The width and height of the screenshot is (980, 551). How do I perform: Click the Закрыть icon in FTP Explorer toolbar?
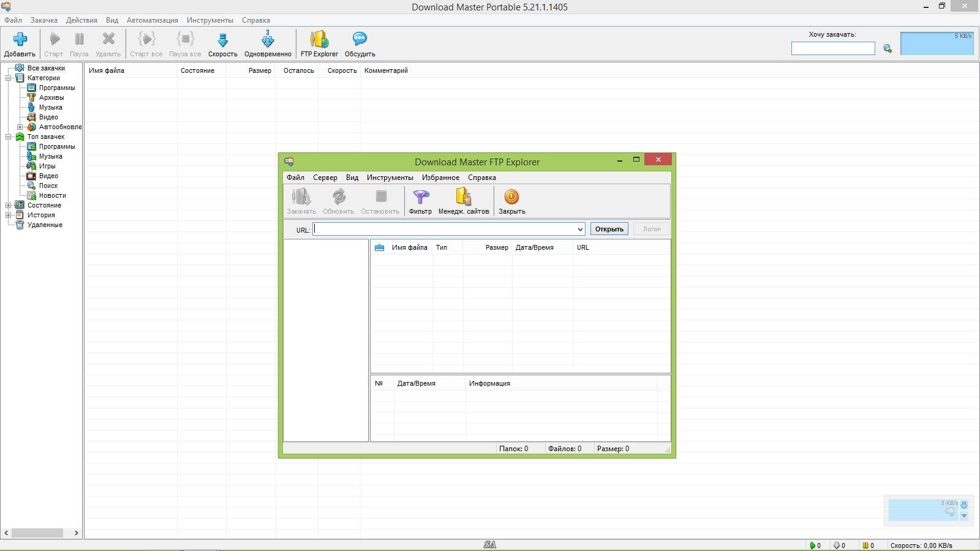(x=511, y=197)
